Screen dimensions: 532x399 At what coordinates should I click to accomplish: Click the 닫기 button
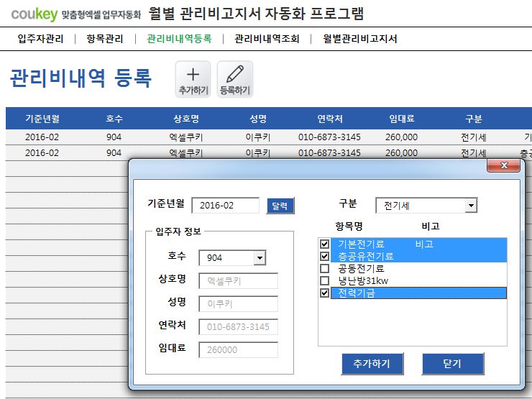pos(453,364)
